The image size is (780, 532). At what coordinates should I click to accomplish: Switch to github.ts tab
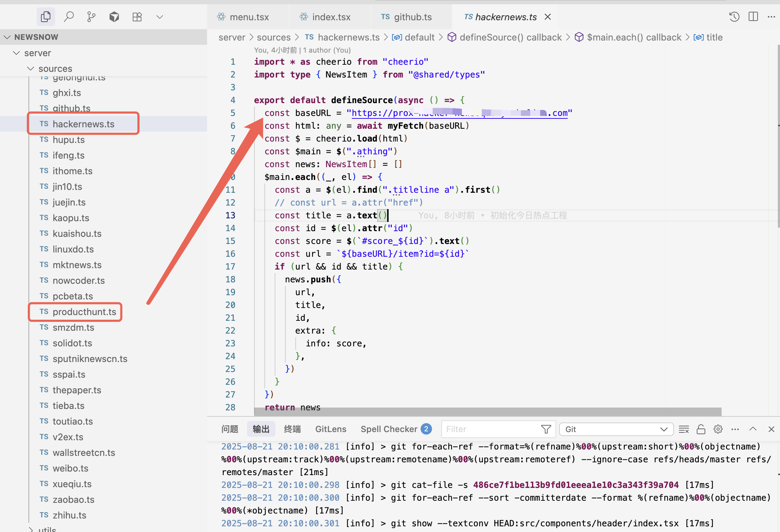(412, 17)
